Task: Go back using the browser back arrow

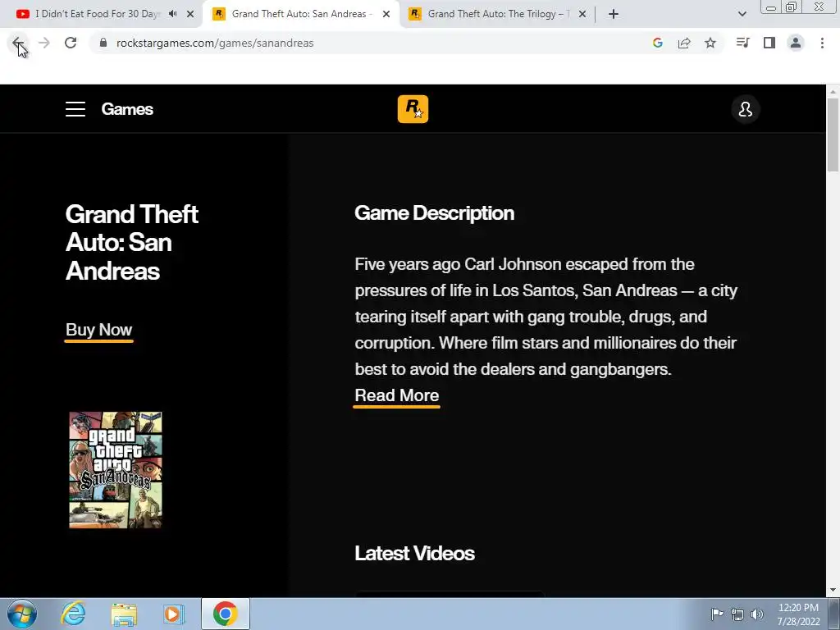Action: pos(18,43)
